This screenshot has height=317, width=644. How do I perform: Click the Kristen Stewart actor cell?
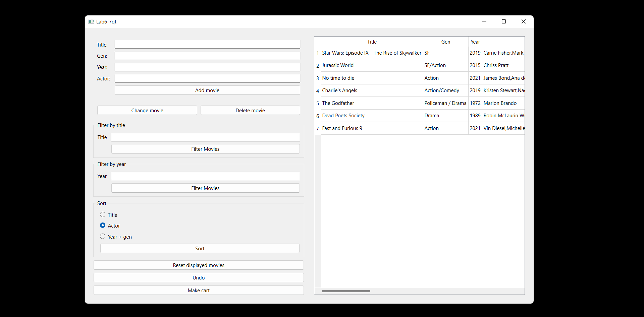point(503,90)
